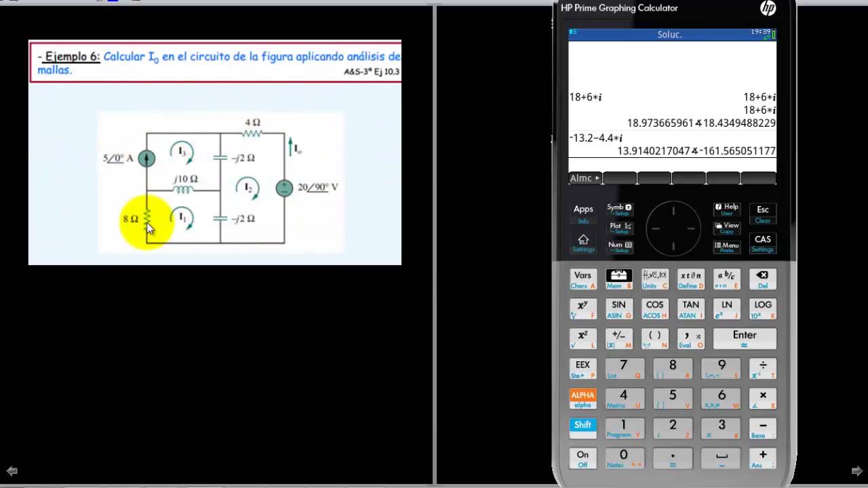
Task: Tap the multiply key
Action: [x=763, y=399]
